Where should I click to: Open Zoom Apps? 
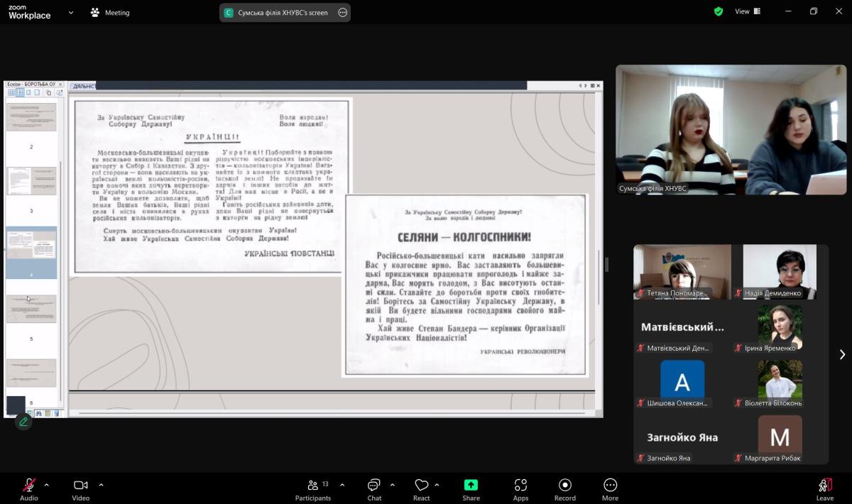tap(520, 487)
